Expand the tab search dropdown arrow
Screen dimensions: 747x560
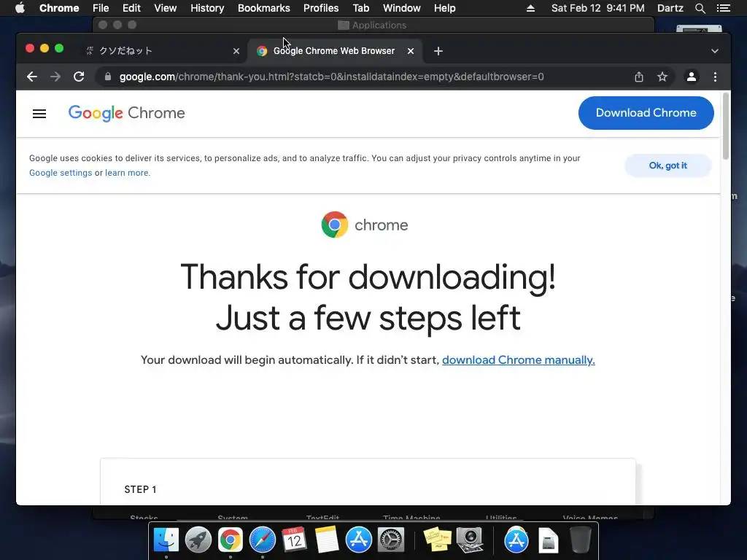point(715,51)
